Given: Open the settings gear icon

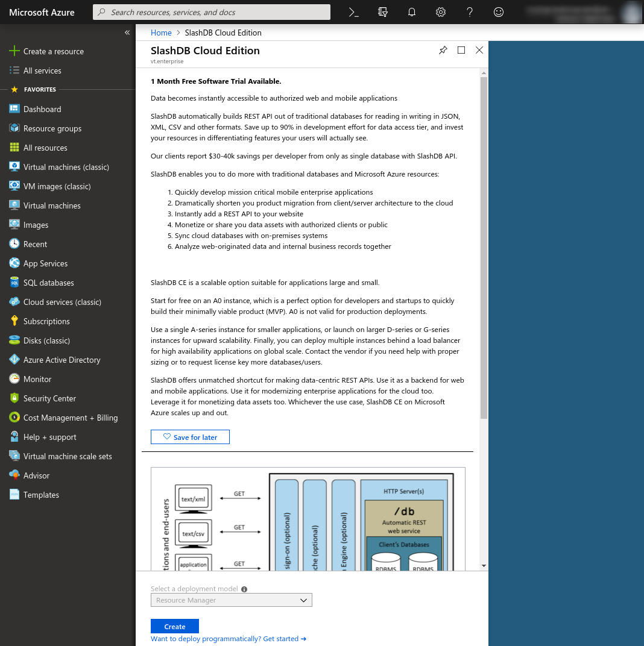Looking at the screenshot, I should (x=441, y=12).
